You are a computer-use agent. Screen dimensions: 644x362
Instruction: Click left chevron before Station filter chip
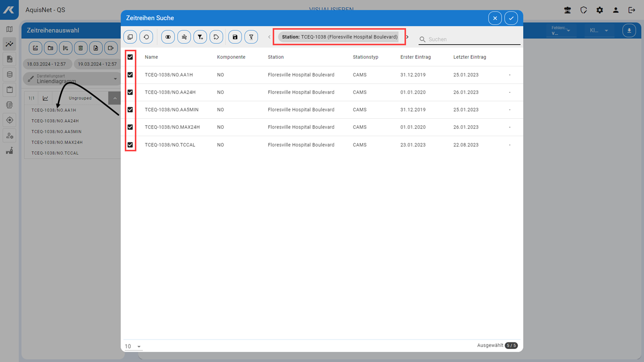(x=269, y=37)
